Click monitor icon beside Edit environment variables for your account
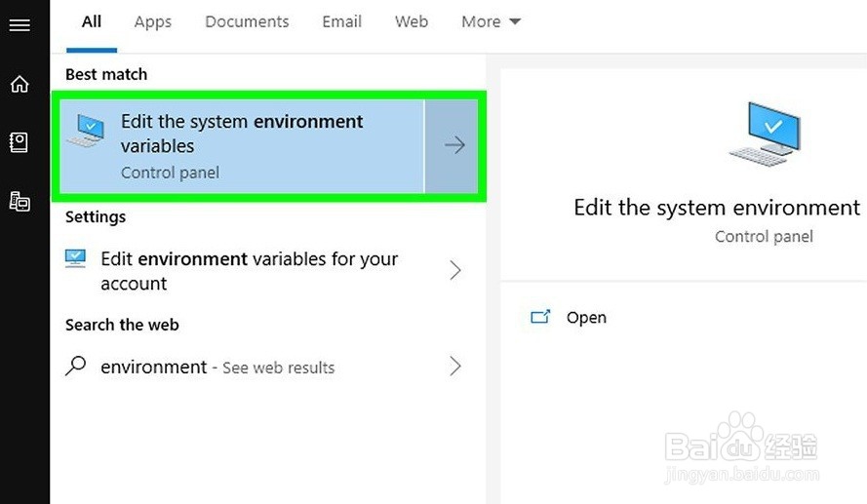This screenshot has height=504, width=867. [75, 258]
